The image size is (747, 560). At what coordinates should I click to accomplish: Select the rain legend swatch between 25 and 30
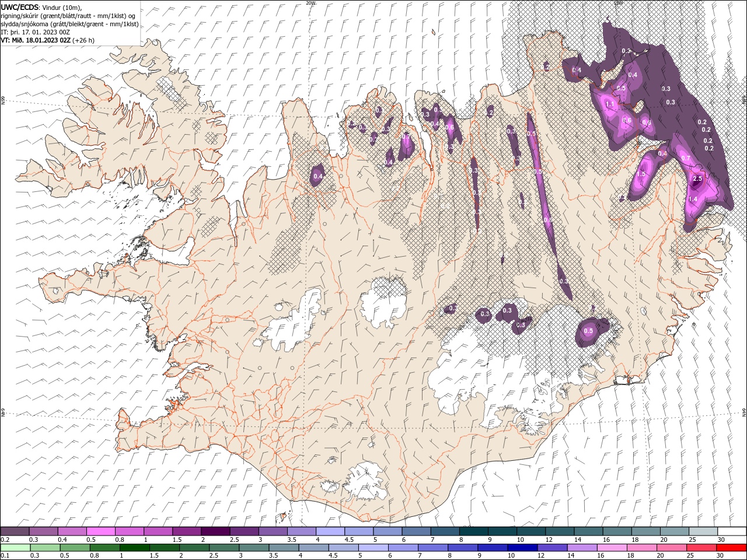tap(701, 548)
